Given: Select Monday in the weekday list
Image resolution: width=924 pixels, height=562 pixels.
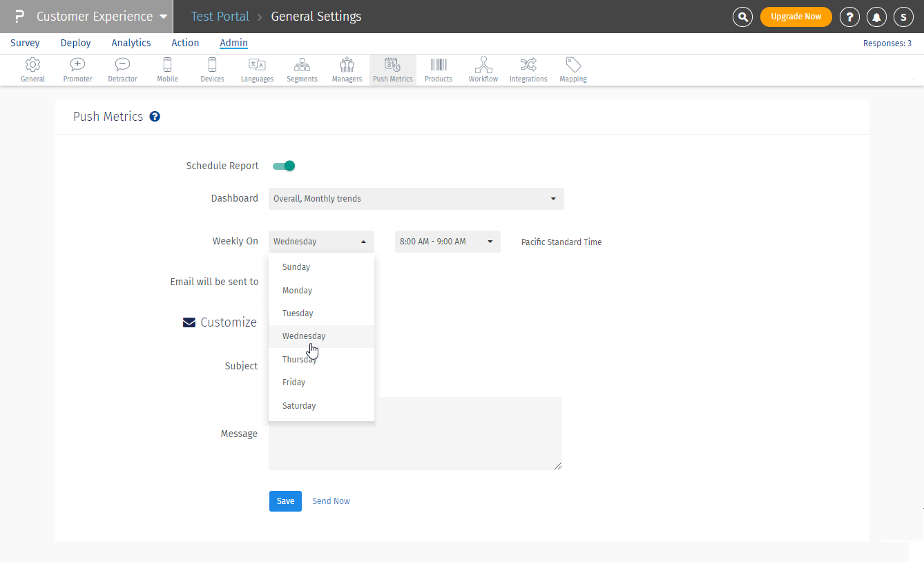Looking at the screenshot, I should [297, 291].
